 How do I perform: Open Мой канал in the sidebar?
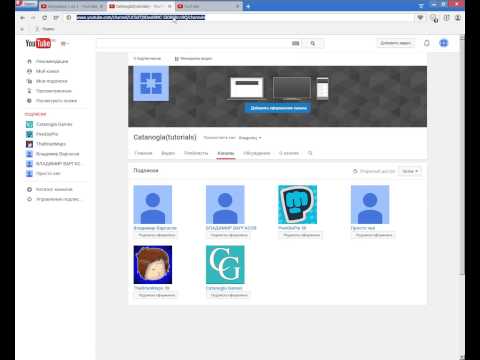(x=47, y=71)
